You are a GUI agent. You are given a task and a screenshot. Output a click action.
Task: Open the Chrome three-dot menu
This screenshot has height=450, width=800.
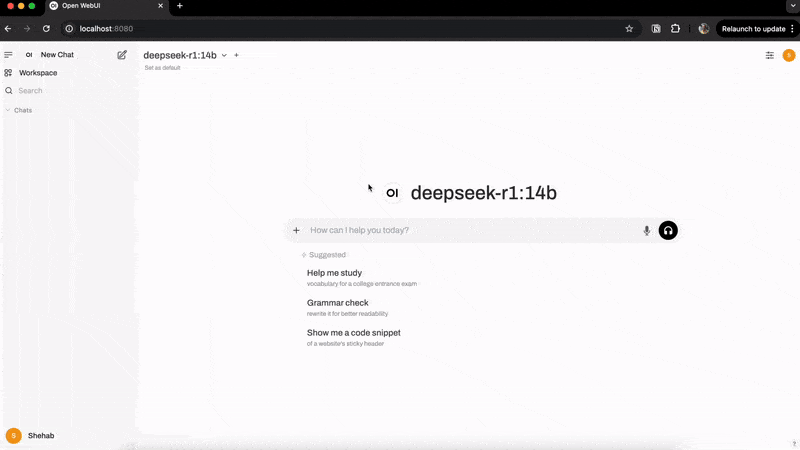792,29
